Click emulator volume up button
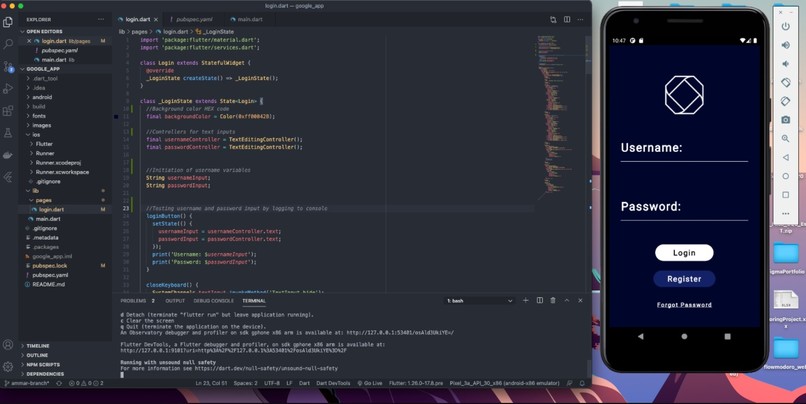The width and height of the screenshot is (806, 404). pos(785,45)
